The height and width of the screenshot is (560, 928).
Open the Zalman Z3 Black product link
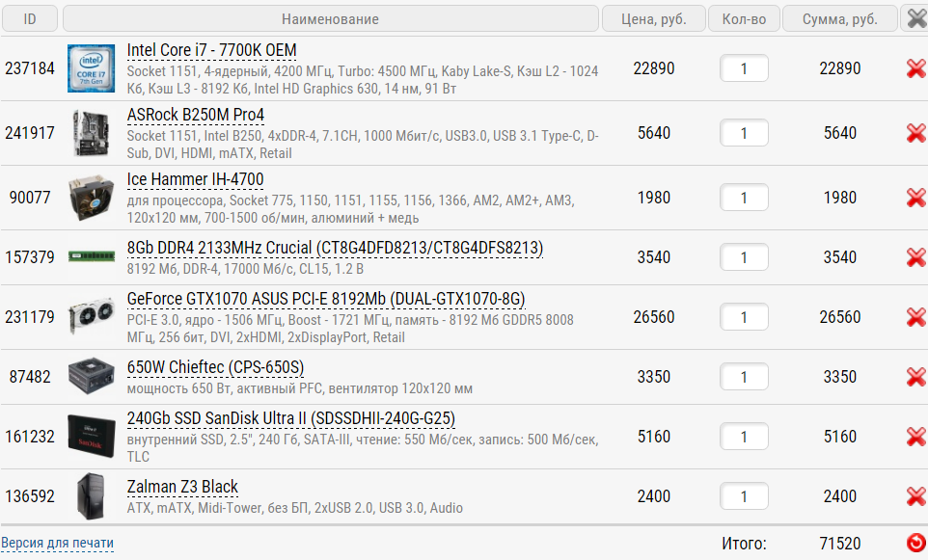click(x=182, y=488)
